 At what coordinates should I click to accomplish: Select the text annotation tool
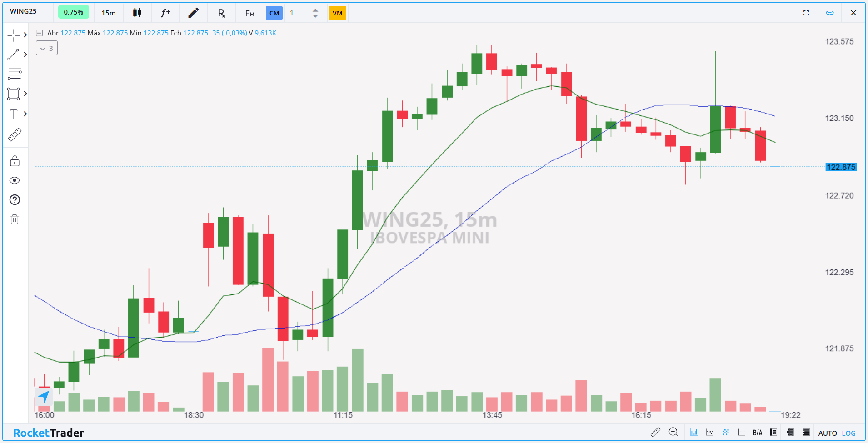[x=14, y=114]
